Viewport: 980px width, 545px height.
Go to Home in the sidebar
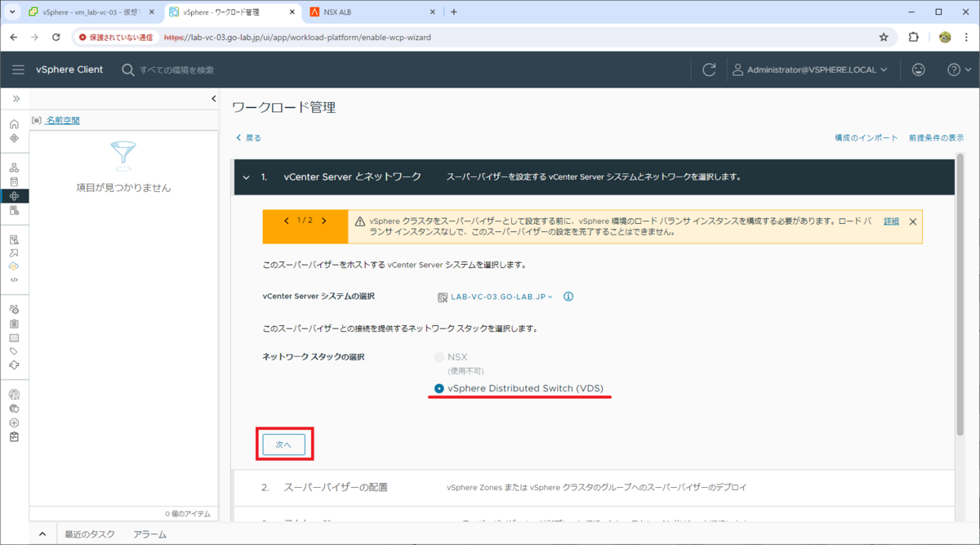click(x=14, y=124)
